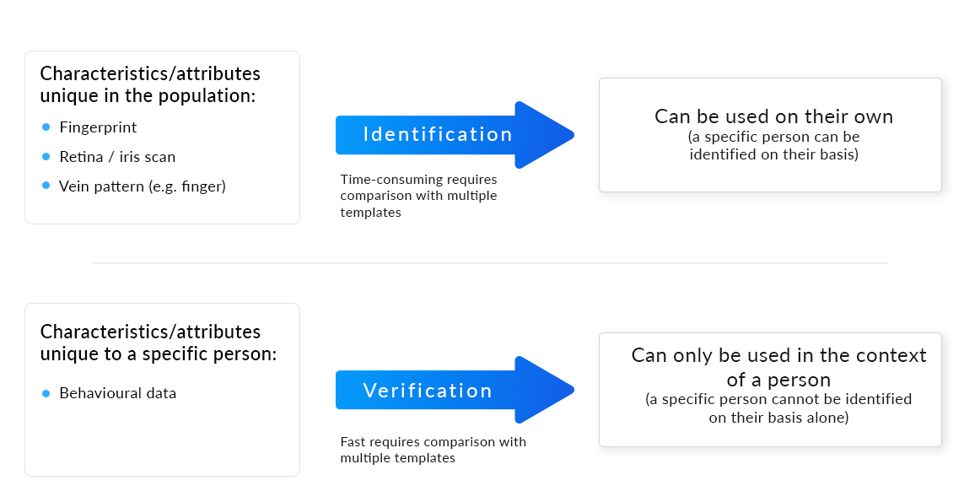Click the 'Can be used on their own' title
The image size is (980, 502).
pyautogui.click(x=773, y=116)
